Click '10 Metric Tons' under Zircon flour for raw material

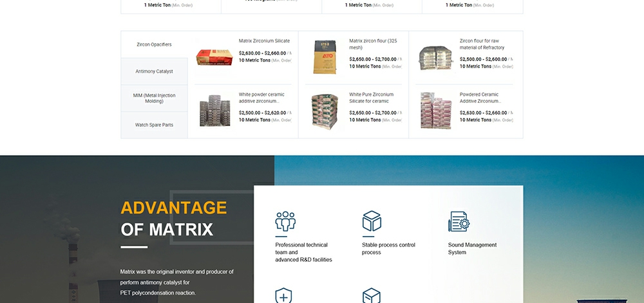[476, 66]
